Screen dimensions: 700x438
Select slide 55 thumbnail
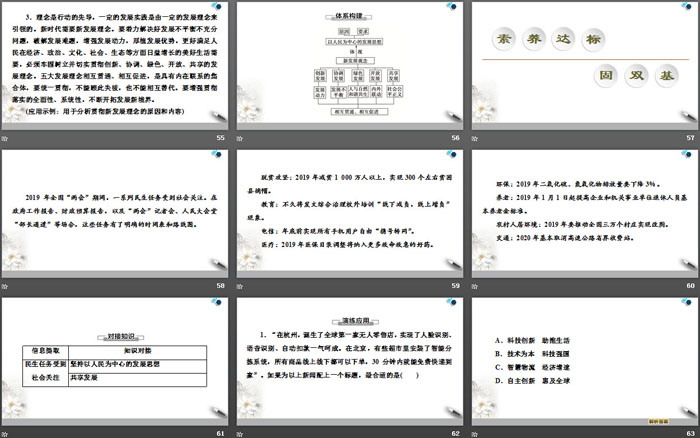coord(116,65)
